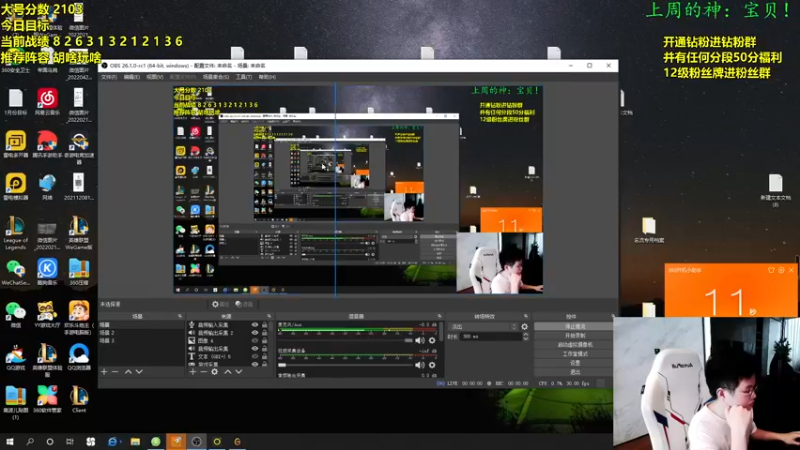Viewport: 800px width, 450px height.
Task: Open 网易云音乐 desktop icon
Action: [x=47, y=102]
